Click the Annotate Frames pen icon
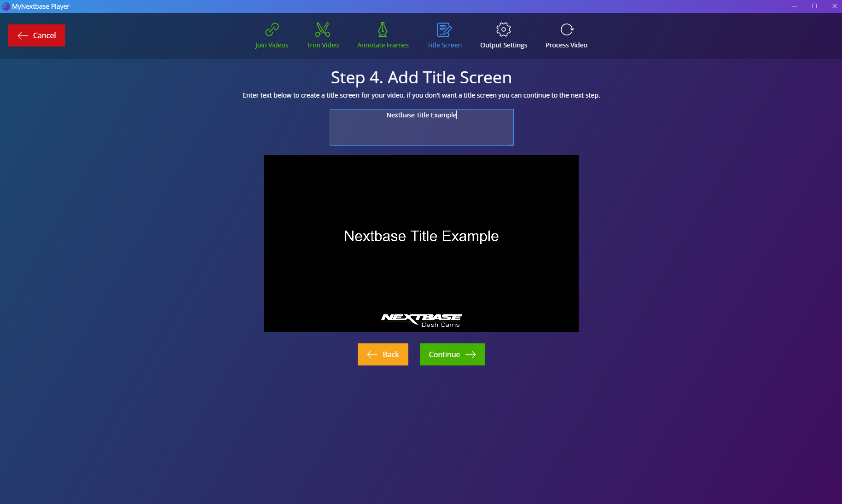 point(383,29)
